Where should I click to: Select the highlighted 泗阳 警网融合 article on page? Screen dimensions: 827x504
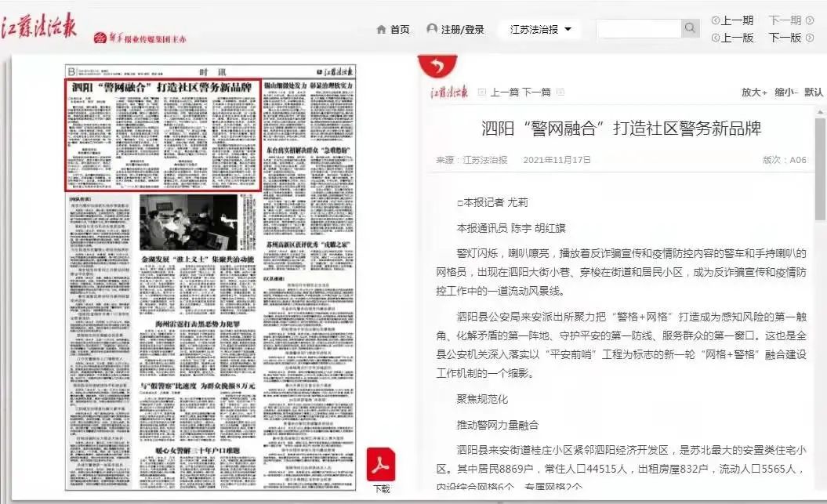(x=163, y=135)
